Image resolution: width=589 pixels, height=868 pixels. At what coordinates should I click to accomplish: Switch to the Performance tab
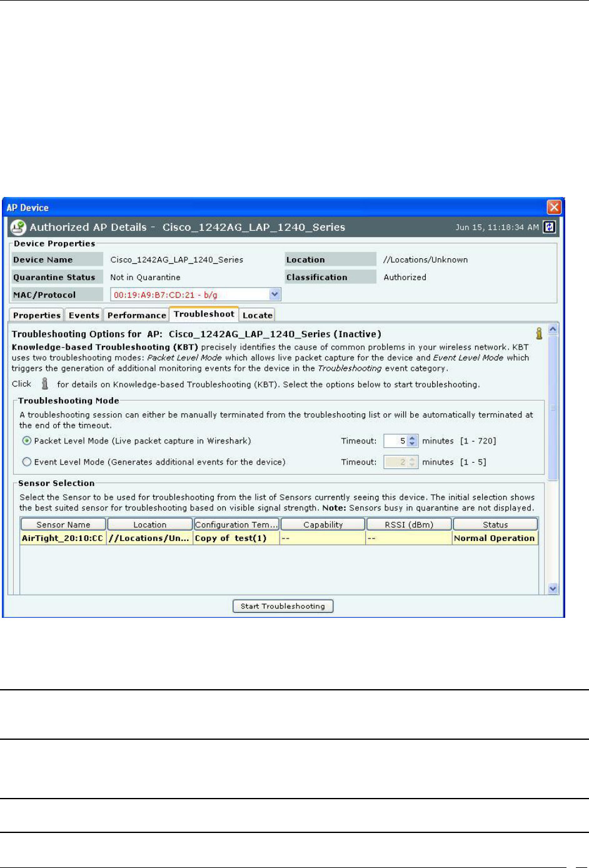click(x=136, y=315)
